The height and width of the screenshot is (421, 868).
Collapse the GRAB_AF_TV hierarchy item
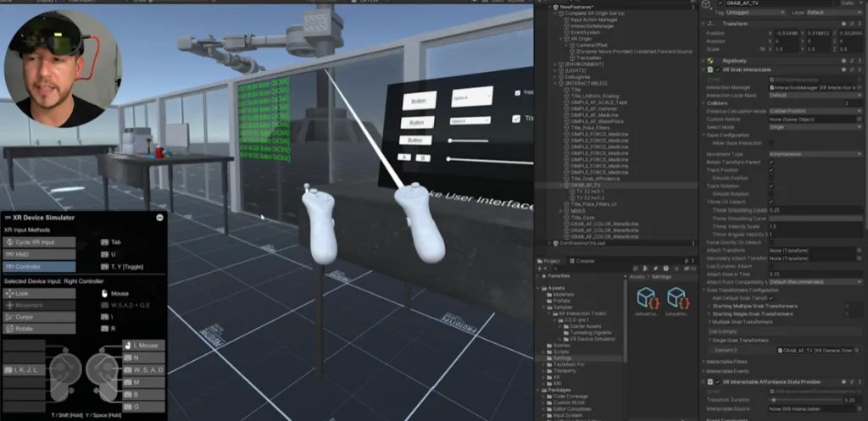click(561, 186)
